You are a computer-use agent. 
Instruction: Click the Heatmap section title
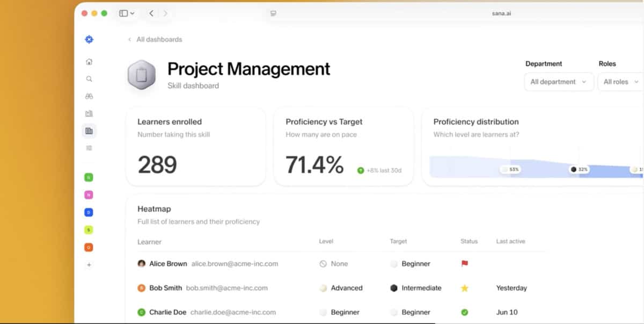154,208
